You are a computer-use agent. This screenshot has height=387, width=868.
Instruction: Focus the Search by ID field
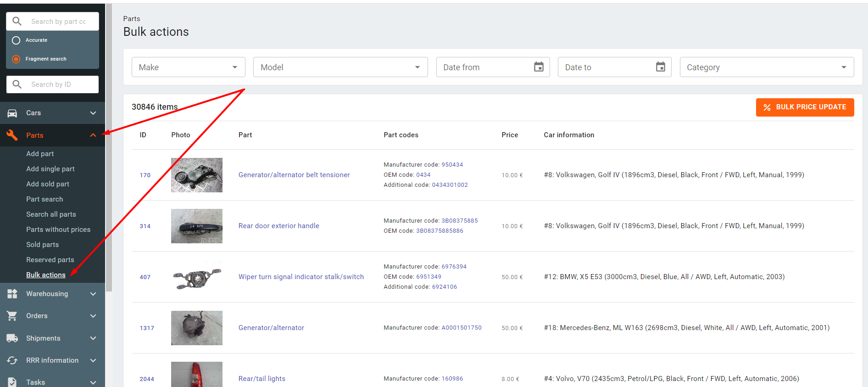click(x=57, y=84)
